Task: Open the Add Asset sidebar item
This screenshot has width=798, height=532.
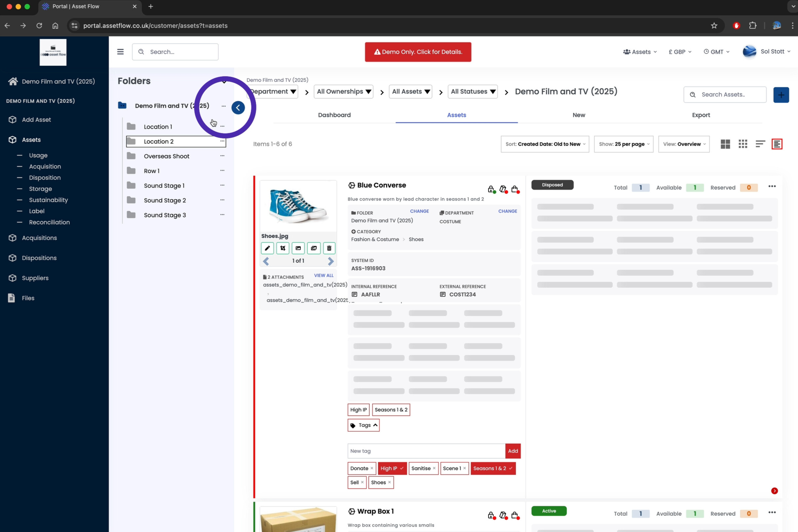Action: tap(36, 119)
